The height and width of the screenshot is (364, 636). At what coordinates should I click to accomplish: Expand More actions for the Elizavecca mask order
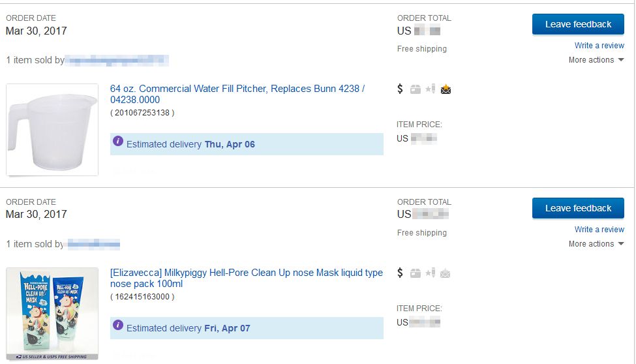(x=596, y=244)
